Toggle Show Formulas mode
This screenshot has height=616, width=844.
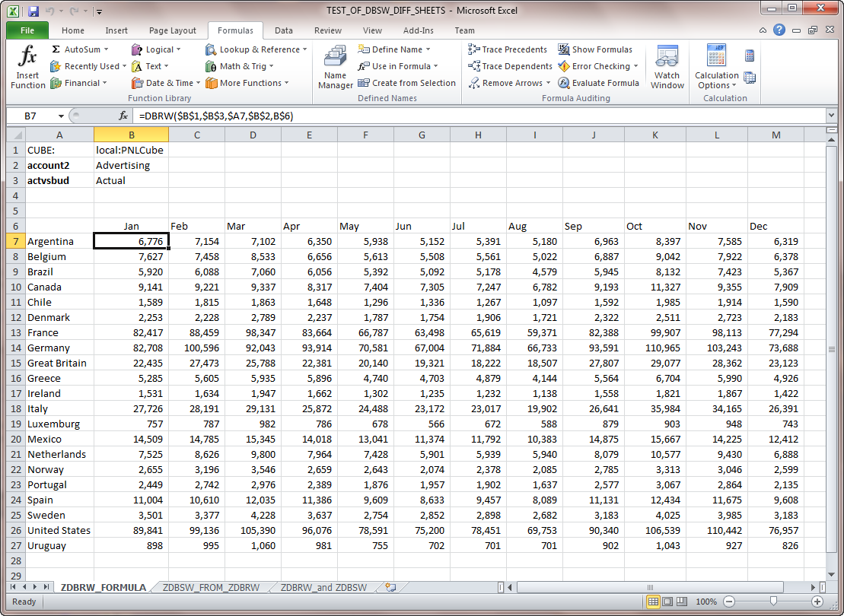pyautogui.click(x=594, y=49)
